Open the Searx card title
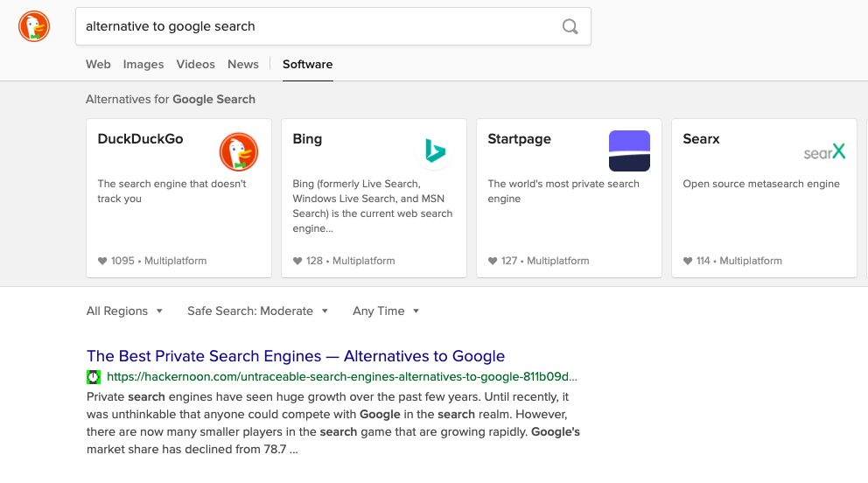 (x=701, y=139)
